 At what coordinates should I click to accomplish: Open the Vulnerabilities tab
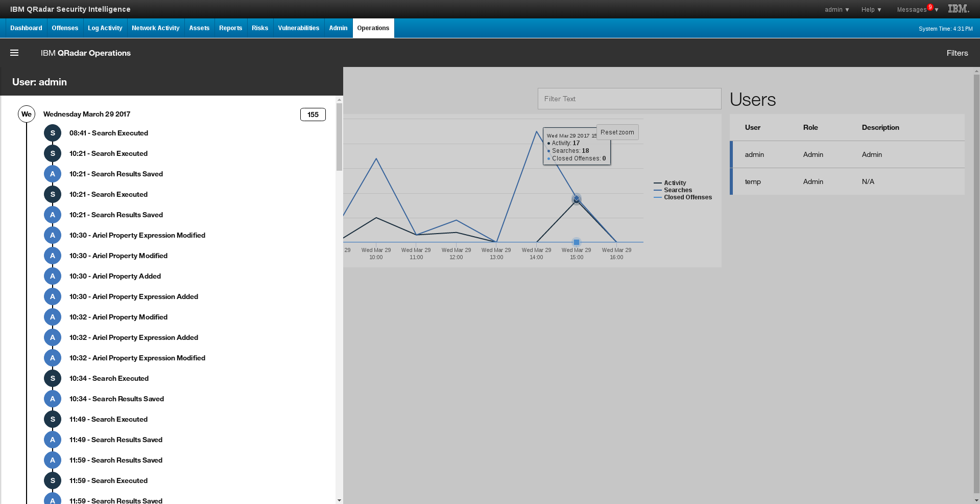click(298, 28)
